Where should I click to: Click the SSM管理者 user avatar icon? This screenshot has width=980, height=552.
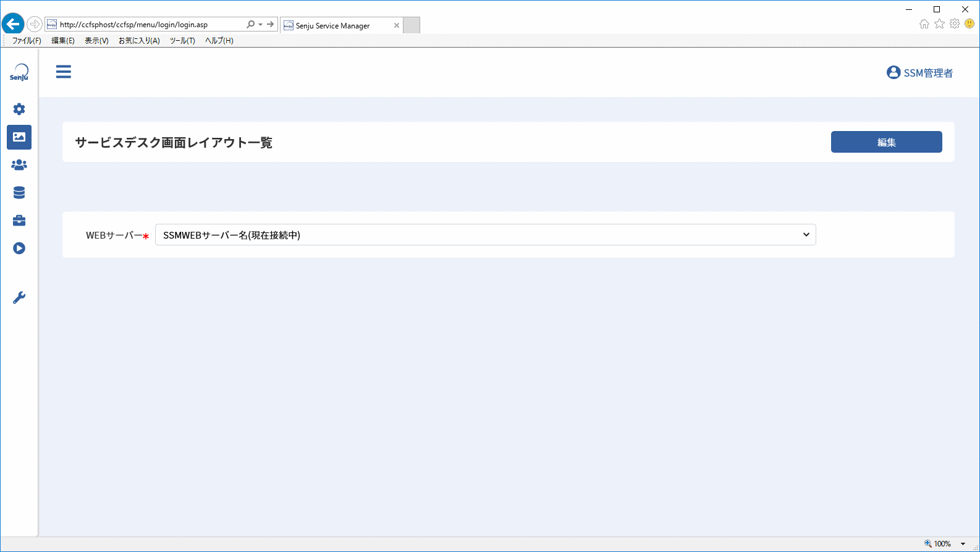click(x=893, y=72)
